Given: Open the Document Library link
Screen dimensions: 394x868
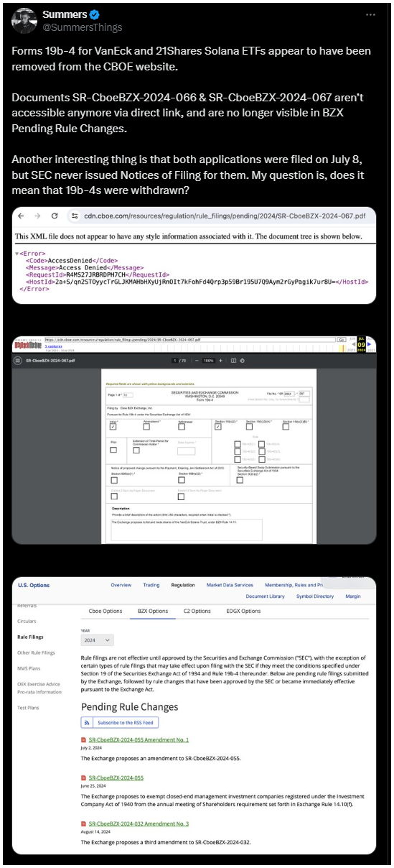Looking at the screenshot, I should pyautogui.click(x=265, y=596).
